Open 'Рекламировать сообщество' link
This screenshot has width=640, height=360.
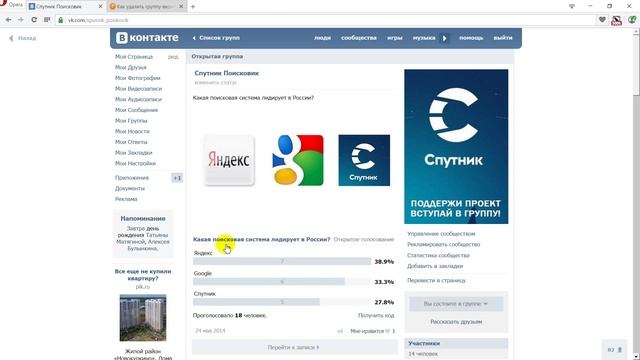coord(443,244)
